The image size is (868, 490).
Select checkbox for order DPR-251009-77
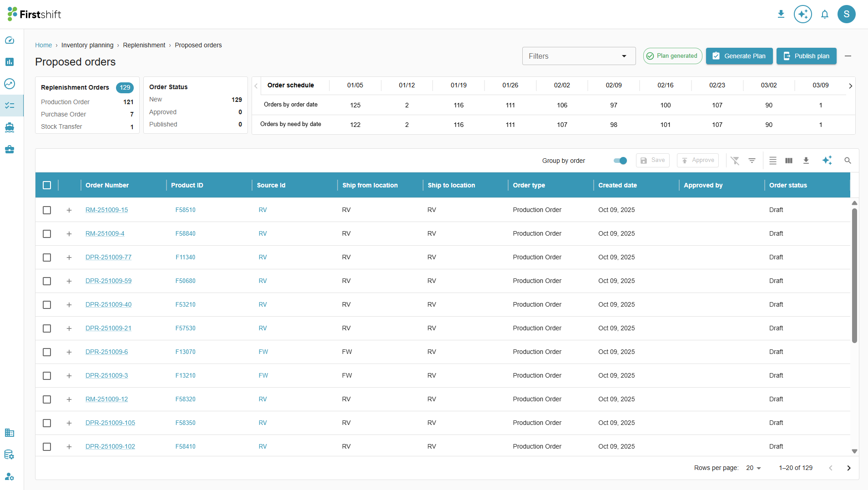click(x=47, y=258)
